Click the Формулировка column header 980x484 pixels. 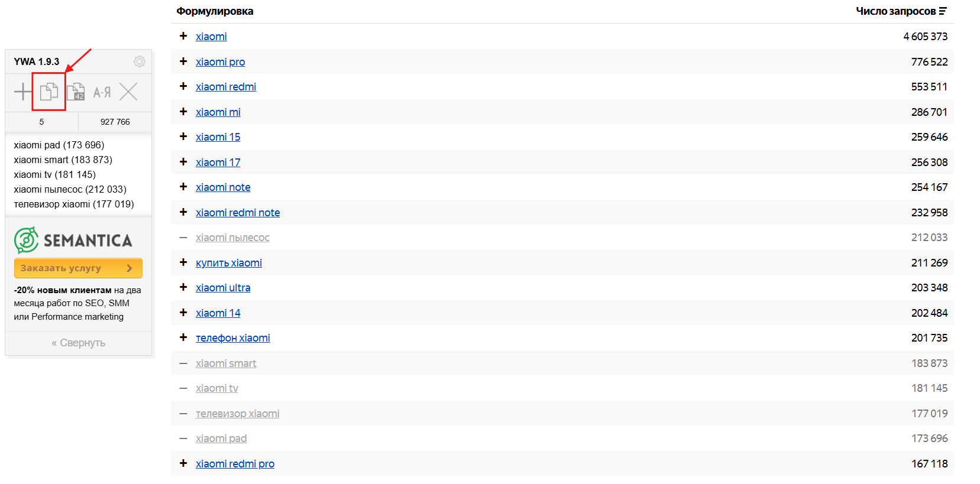pyautogui.click(x=215, y=11)
